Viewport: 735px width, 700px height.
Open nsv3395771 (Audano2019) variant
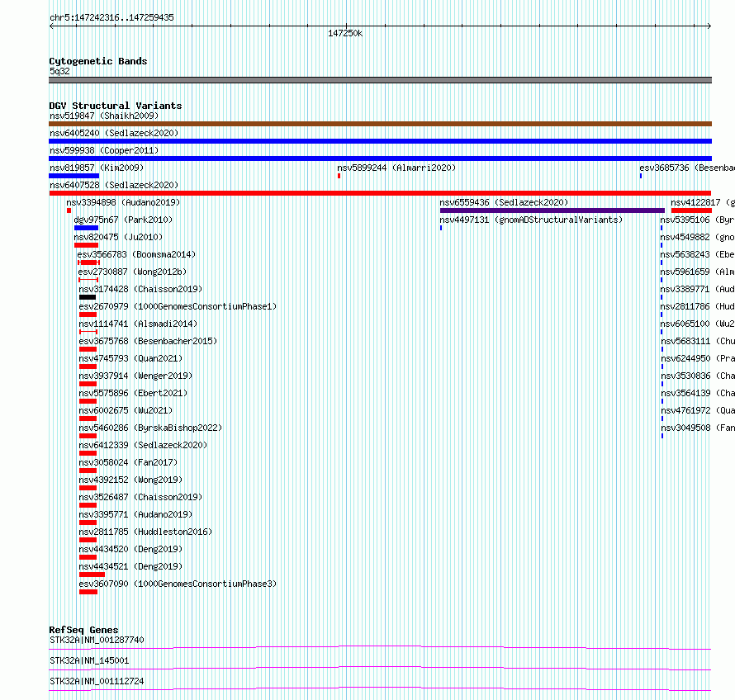coord(136,514)
